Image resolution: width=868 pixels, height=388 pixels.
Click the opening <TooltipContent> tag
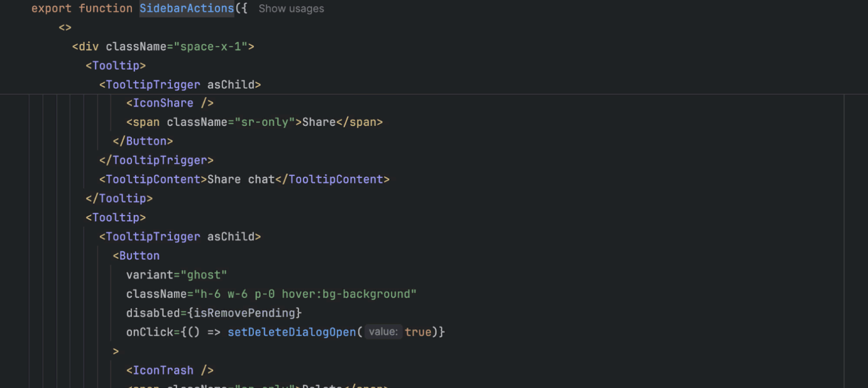(153, 180)
